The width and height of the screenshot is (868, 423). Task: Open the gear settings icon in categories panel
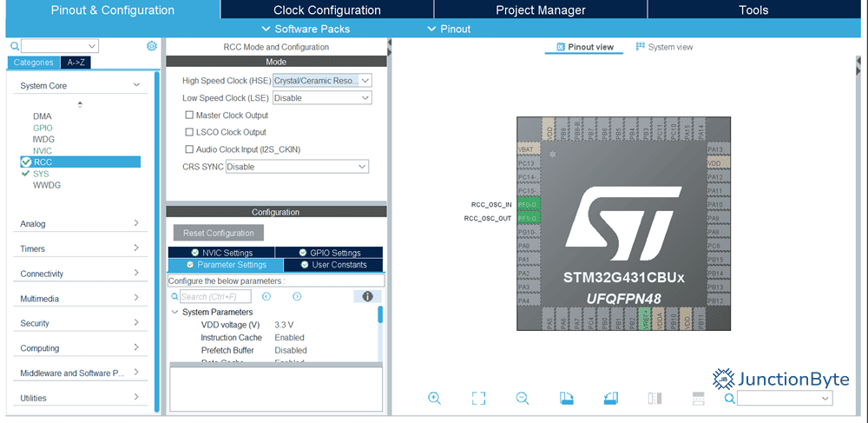pyautogui.click(x=152, y=46)
